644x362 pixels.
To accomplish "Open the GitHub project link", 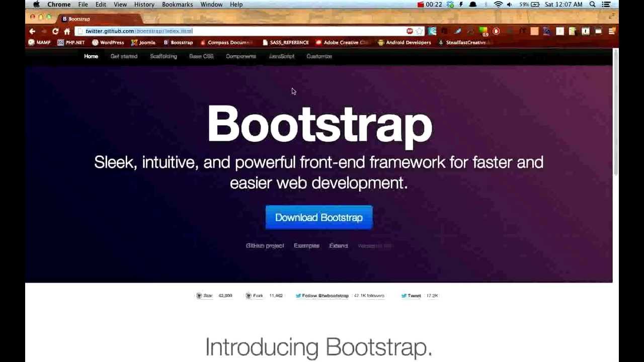I will pos(265,246).
